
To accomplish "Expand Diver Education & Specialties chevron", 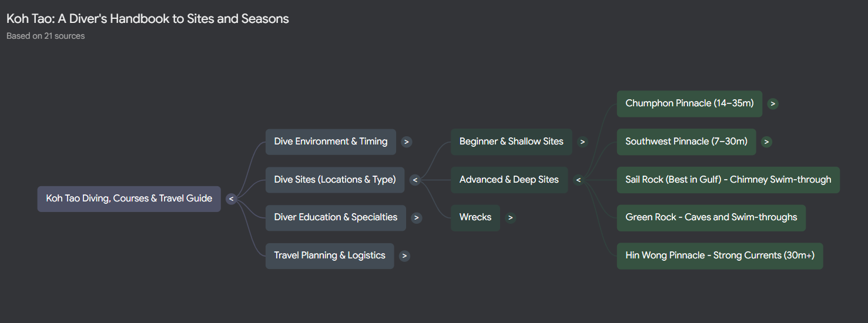I will pyautogui.click(x=417, y=218).
